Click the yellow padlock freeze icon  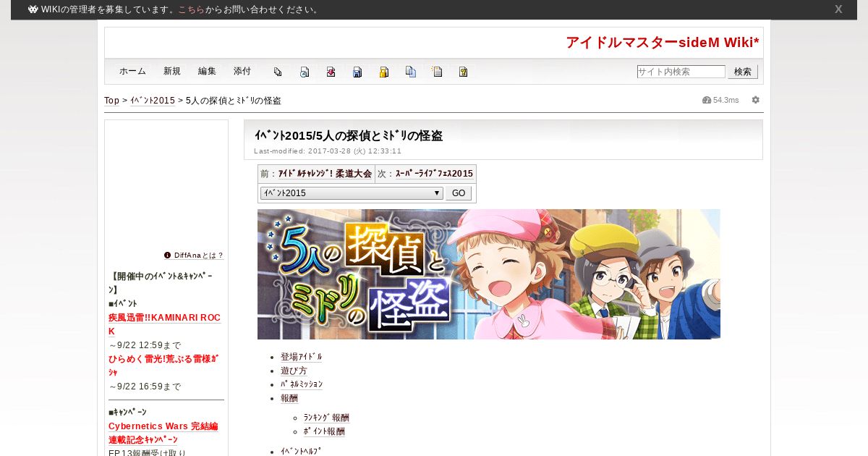tap(384, 72)
